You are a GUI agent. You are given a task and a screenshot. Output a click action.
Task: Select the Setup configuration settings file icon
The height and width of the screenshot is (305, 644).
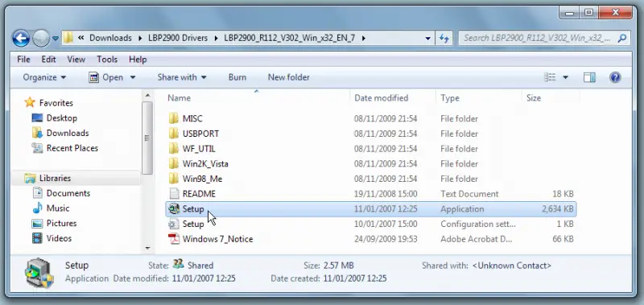tap(174, 224)
